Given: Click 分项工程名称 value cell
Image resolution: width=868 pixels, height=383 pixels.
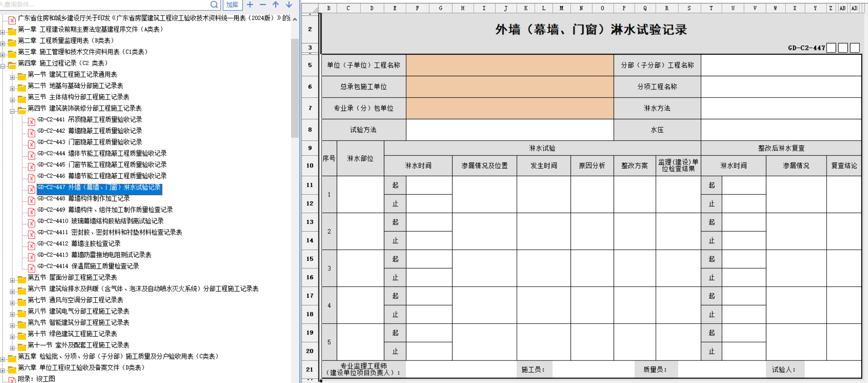Looking at the screenshot, I should click(781, 87).
